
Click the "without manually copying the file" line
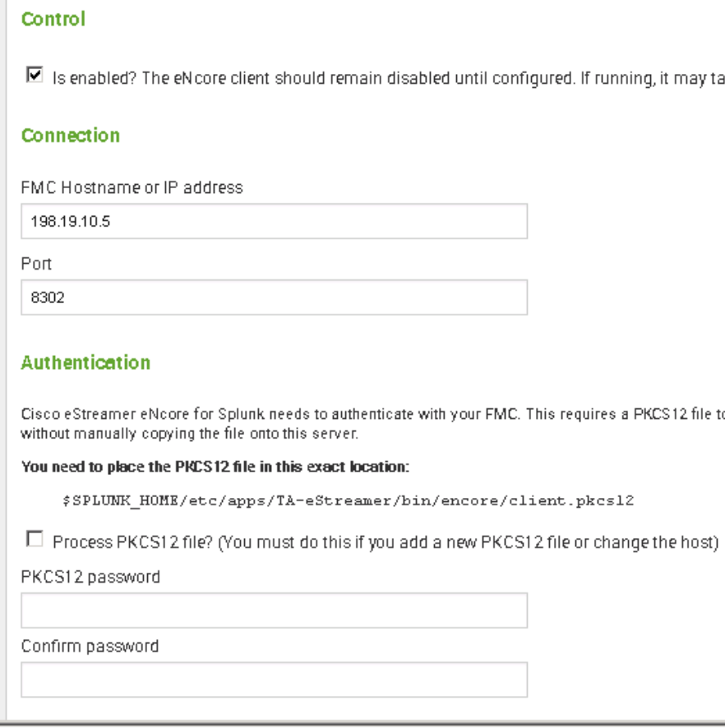point(189,432)
